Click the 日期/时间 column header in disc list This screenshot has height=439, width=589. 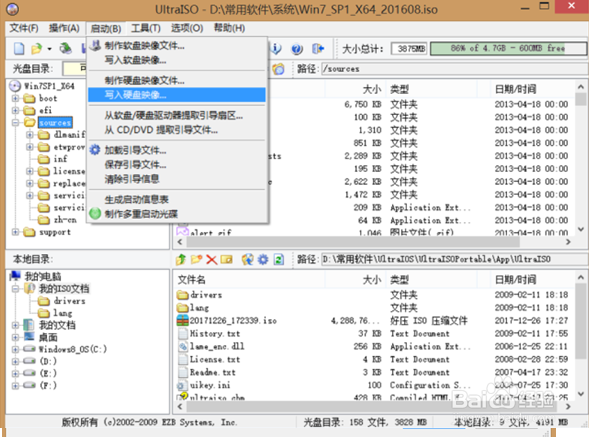coord(515,89)
